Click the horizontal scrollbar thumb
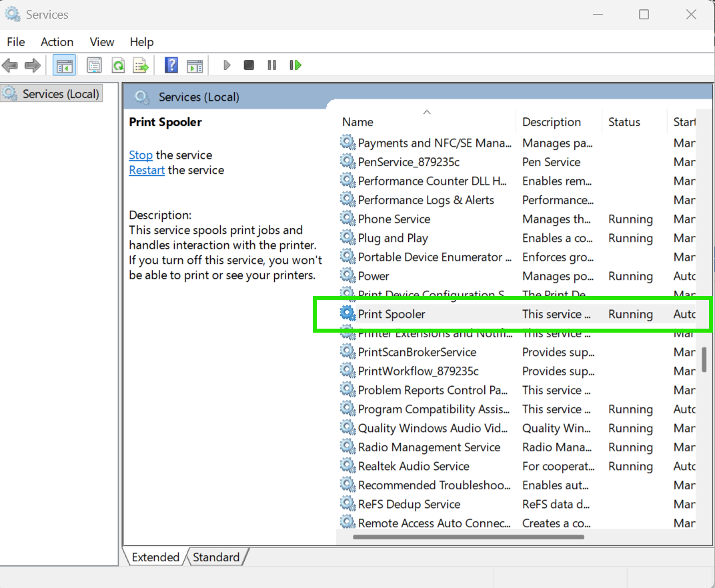 468,537
